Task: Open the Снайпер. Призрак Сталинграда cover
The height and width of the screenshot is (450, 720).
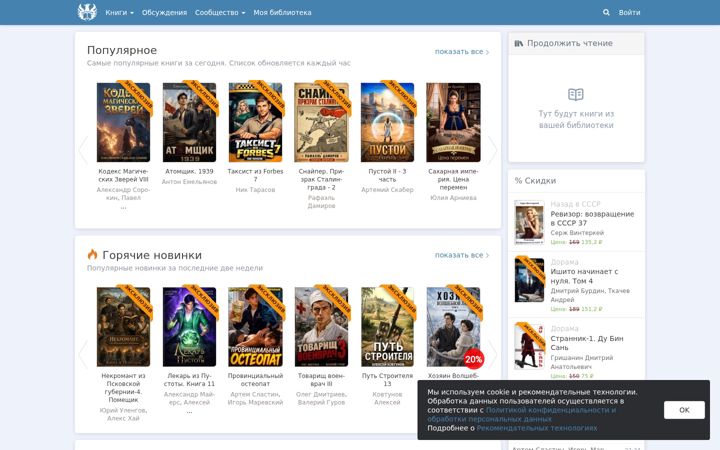Action: pos(321,122)
